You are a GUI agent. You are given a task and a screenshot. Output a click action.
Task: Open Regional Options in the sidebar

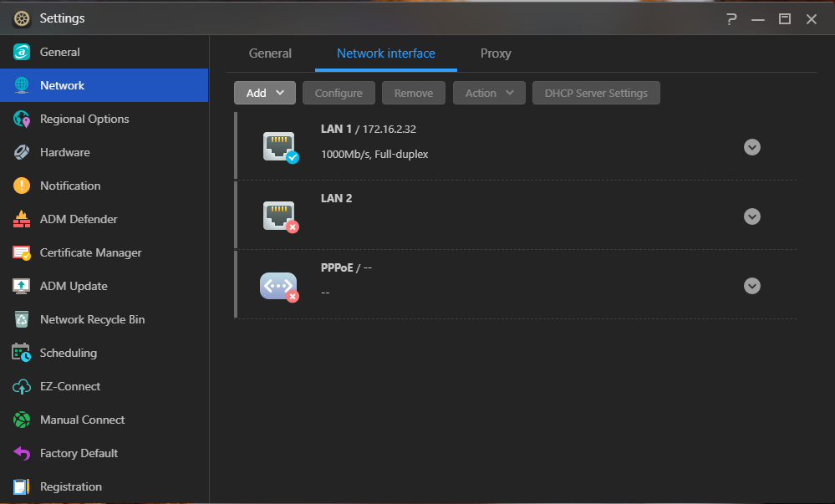[x=84, y=119]
